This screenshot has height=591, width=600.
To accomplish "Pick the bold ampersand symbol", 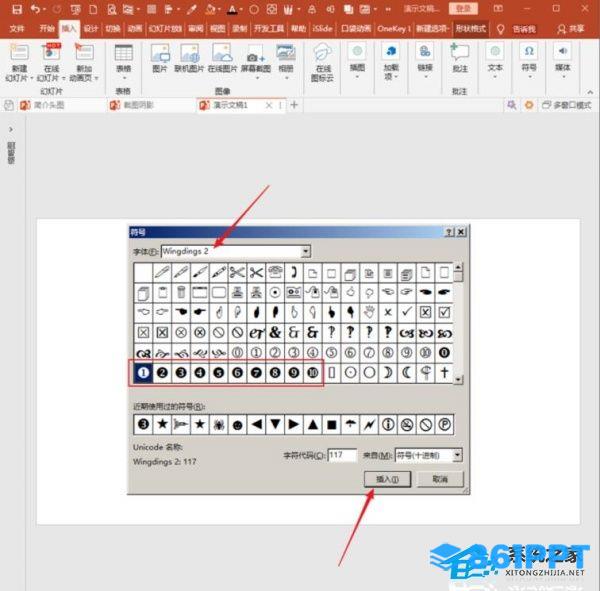I will 275,332.
